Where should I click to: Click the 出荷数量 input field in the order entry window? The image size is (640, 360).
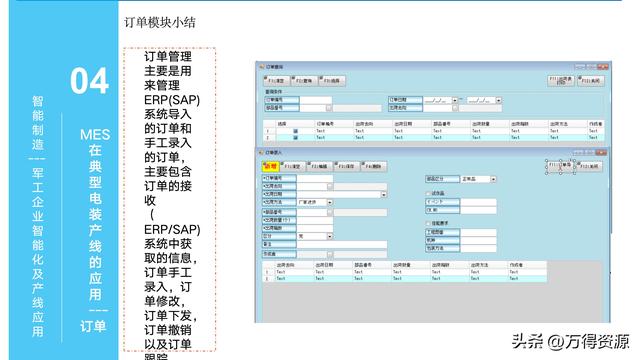coord(315,220)
